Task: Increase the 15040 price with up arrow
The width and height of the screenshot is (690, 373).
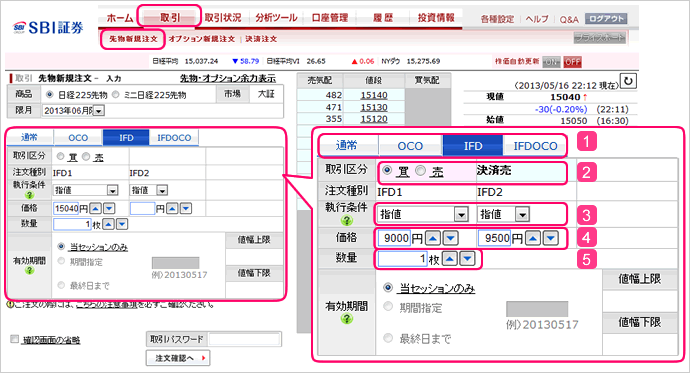Action: [x=95, y=208]
